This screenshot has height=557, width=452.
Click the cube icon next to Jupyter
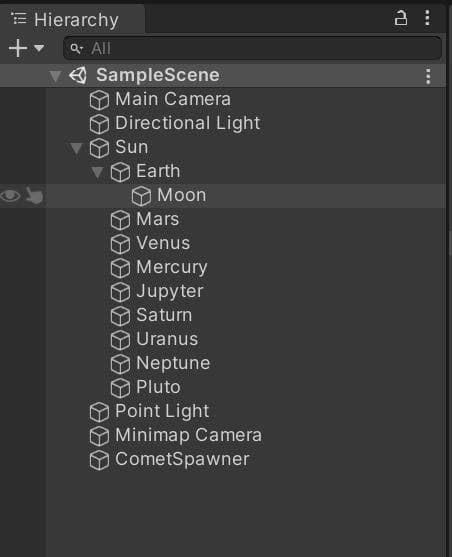pos(120,292)
